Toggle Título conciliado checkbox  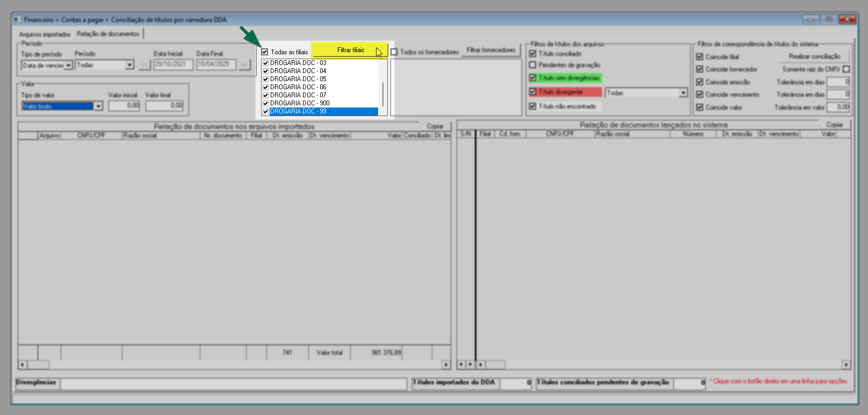tap(533, 54)
